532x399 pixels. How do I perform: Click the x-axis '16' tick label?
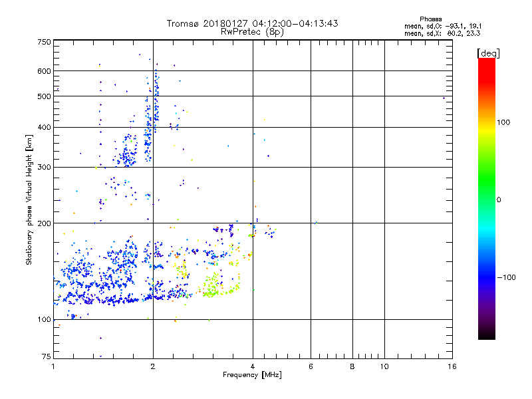(452, 366)
